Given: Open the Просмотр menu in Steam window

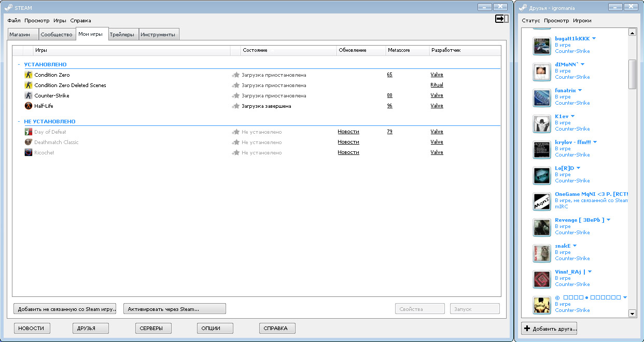Looking at the screenshot, I should point(37,21).
